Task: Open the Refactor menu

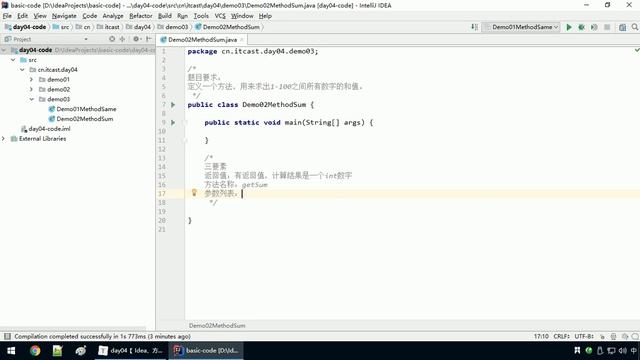Action: tap(140, 16)
